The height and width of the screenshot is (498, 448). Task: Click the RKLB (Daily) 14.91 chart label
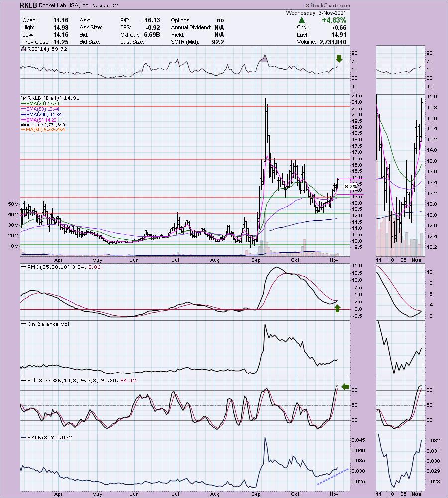(53, 98)
